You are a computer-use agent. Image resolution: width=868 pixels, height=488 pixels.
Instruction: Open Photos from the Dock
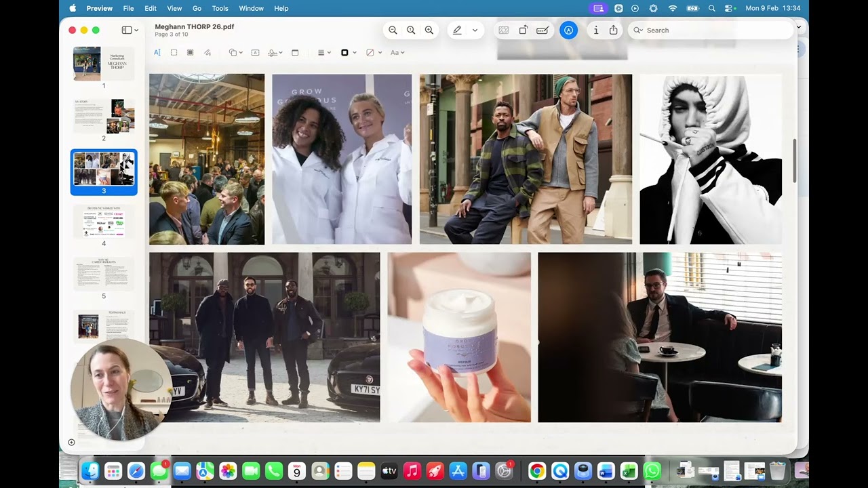tap(228, 470)
